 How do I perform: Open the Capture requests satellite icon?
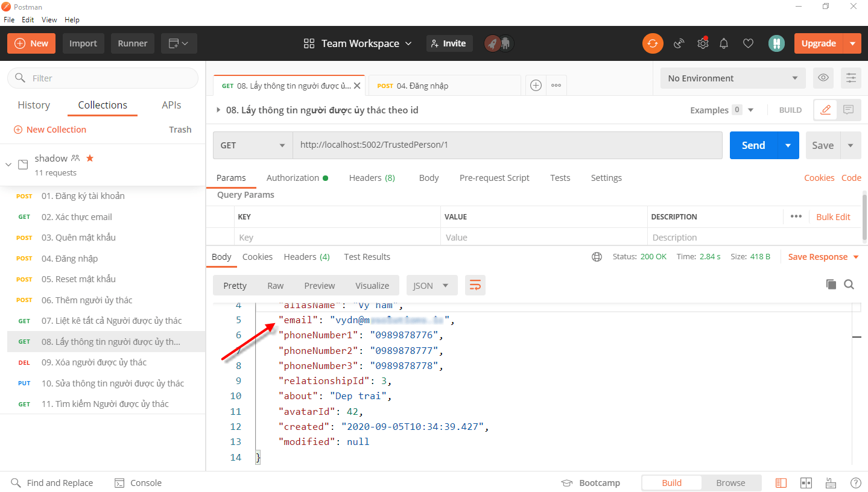(x=679, y=43)
